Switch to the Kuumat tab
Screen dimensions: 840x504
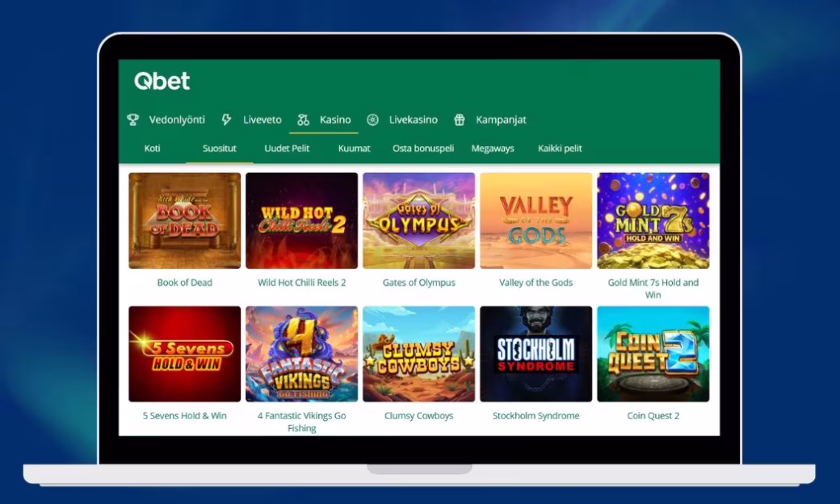(x=354, y=149)
